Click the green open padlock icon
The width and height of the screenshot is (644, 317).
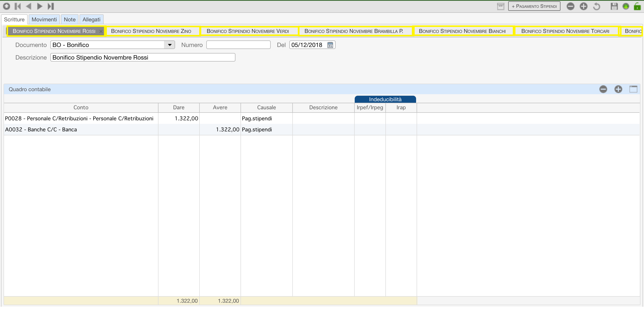(x=637, y=6)
